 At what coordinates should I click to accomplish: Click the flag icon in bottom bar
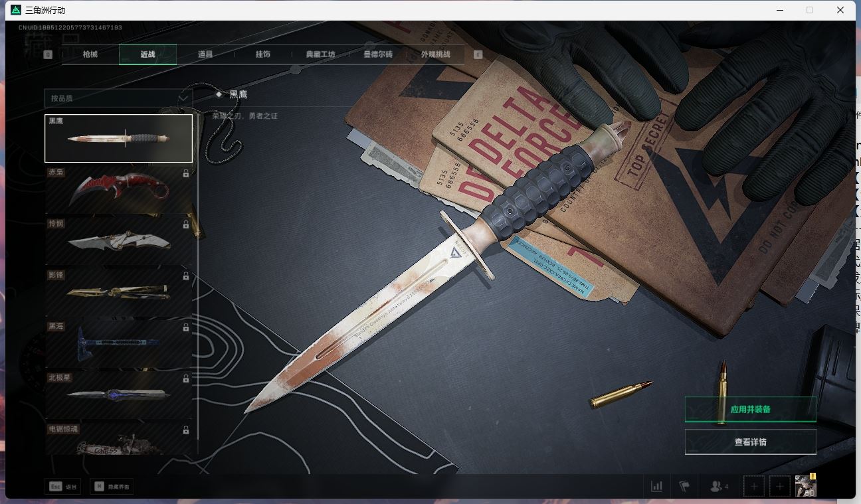[684, 486]
